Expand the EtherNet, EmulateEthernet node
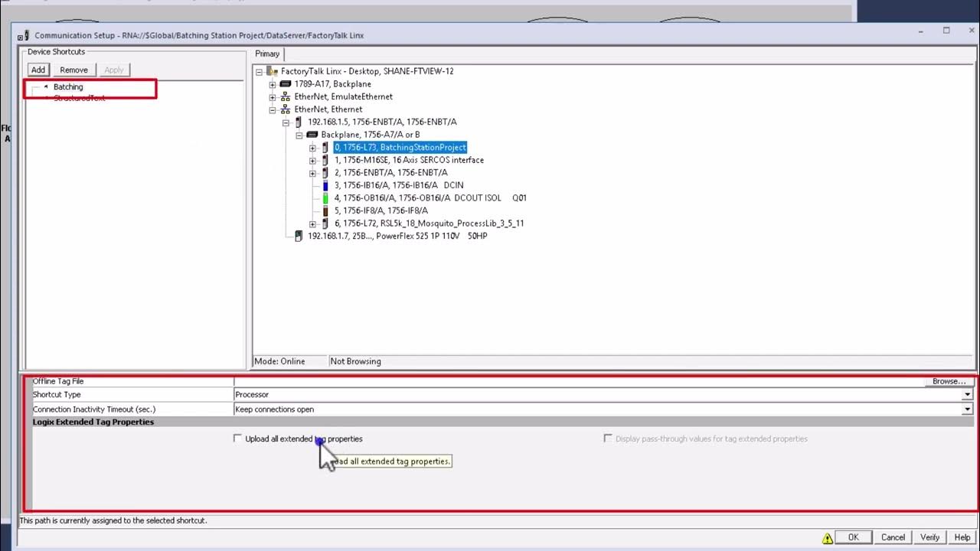Image resolution: width=980 pixels, height=551 pixels. pyautogui.click(x=272, y=97)
